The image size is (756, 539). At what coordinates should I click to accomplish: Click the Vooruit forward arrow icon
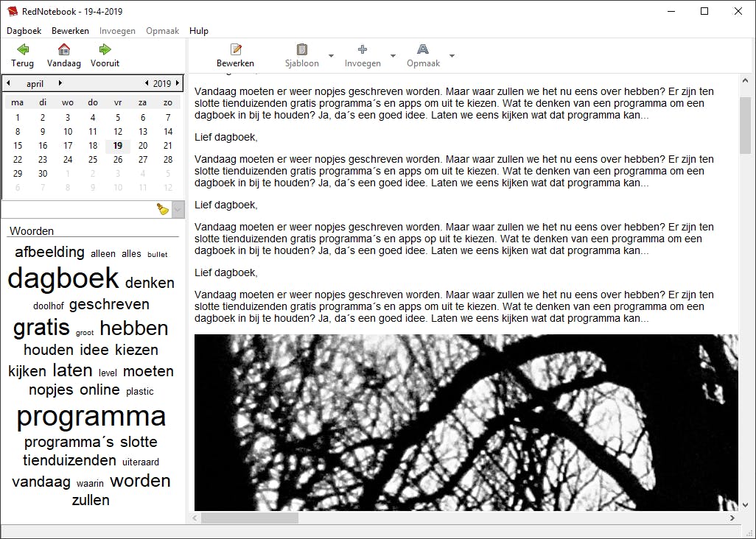(104, 50)
